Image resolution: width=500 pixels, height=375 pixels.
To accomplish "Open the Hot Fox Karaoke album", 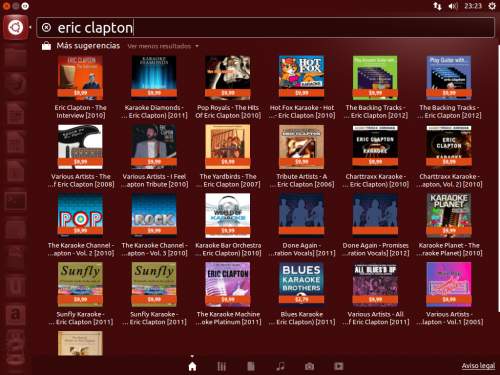I will (x=302, y=88).
